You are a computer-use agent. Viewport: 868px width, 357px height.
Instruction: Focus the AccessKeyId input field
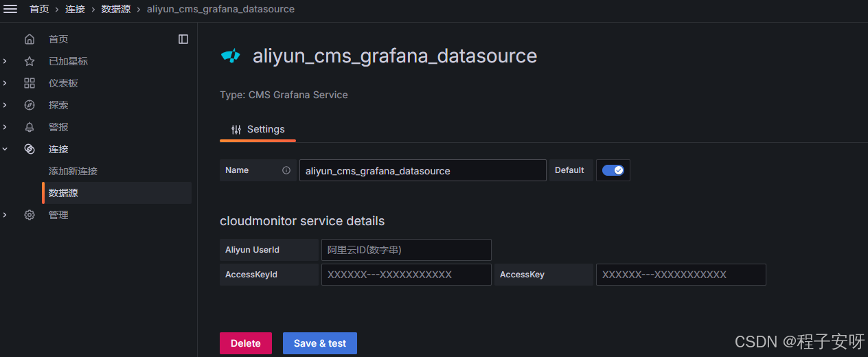[407, 275]
